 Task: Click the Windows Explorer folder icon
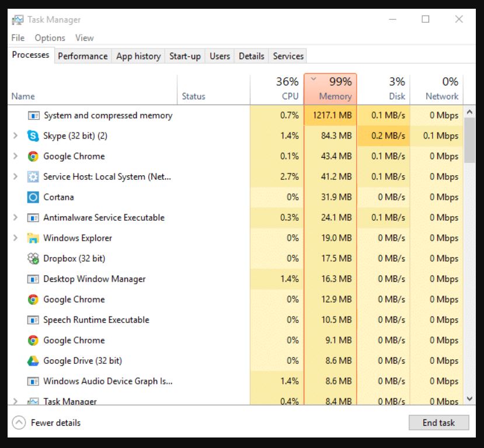click(x=33, y=238)
